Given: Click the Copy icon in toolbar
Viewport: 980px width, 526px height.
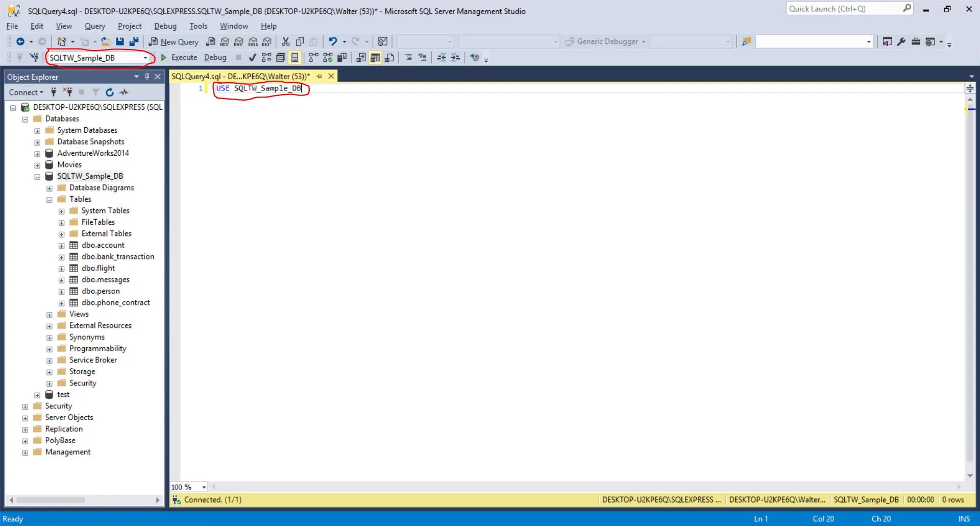Looking at the screenshot, I should coord(300,42).
